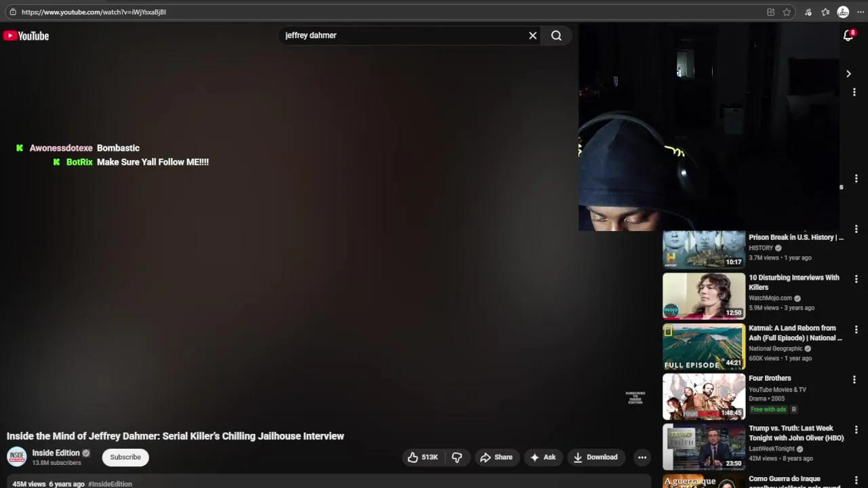
Task: Advance chips row with right chevron
Action: 848,74
